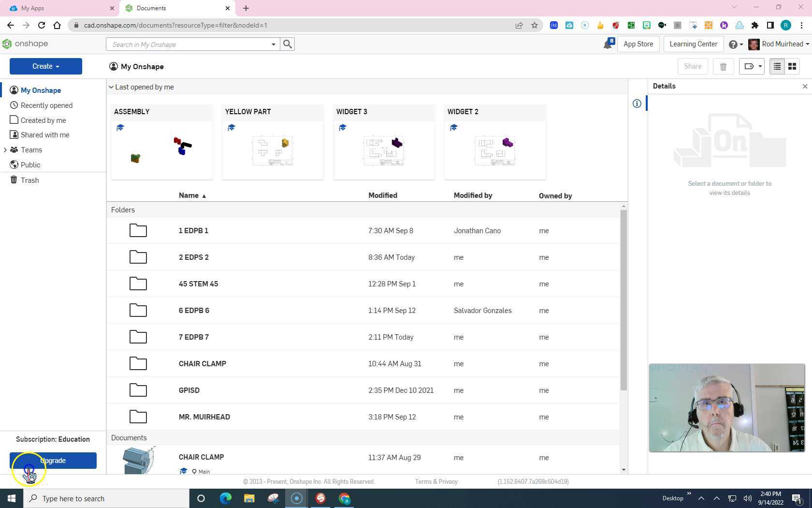Open the Create menu
812x508 pixels.
(45, 66)
